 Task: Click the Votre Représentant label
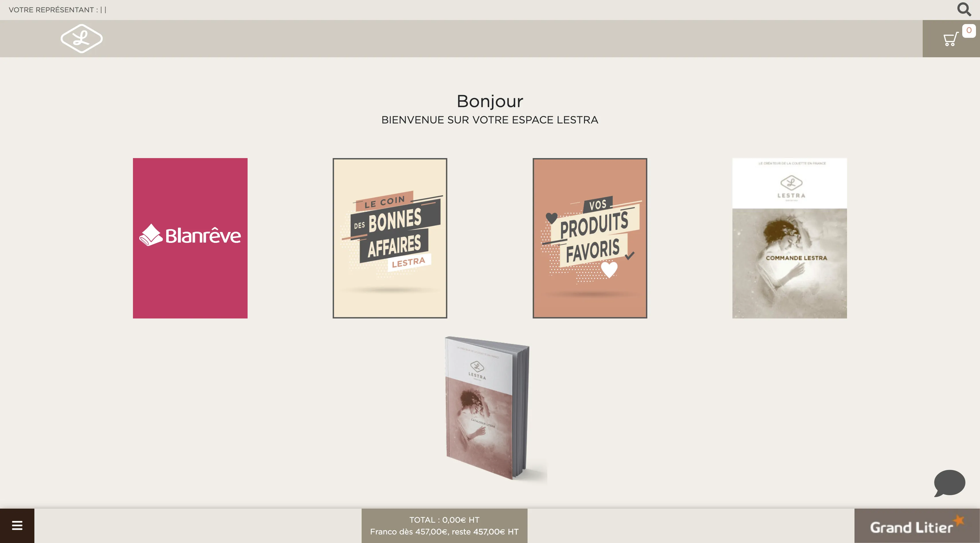[53, 10]
